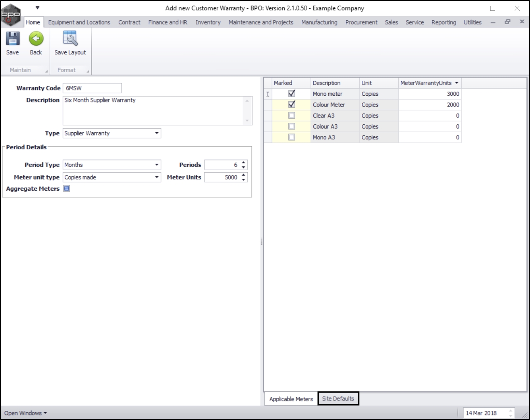Restore the inner child window
The width and height of the screenshot is (530, 420).
507,22
